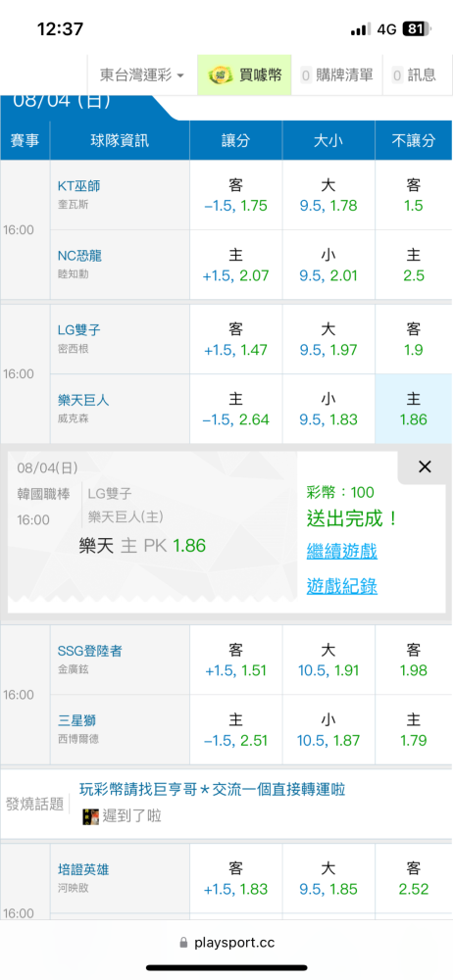Tap the playsport.cc address bar

point(226,943)
